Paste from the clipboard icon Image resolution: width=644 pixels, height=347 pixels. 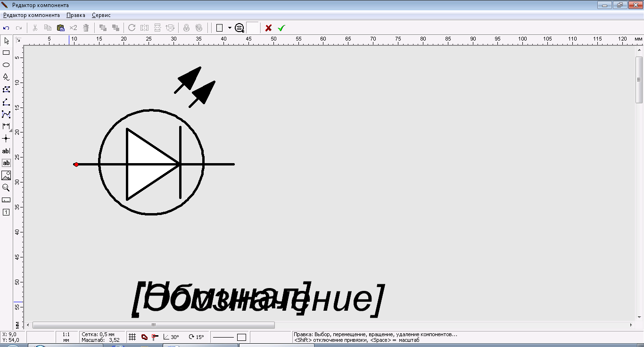click(60, 28)
